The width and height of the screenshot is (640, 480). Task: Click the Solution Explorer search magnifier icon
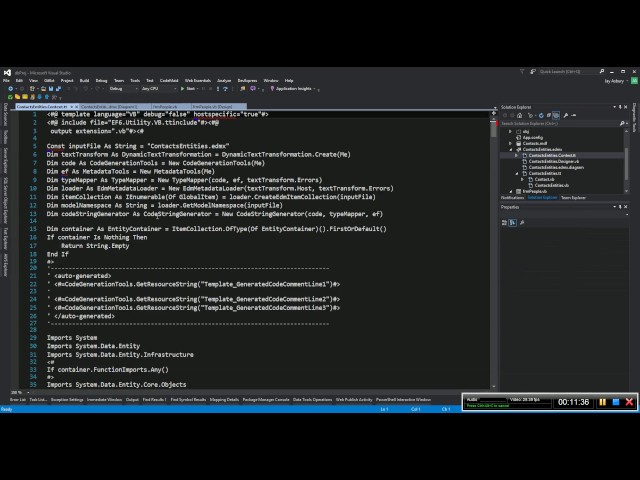(x=622, y=123)
